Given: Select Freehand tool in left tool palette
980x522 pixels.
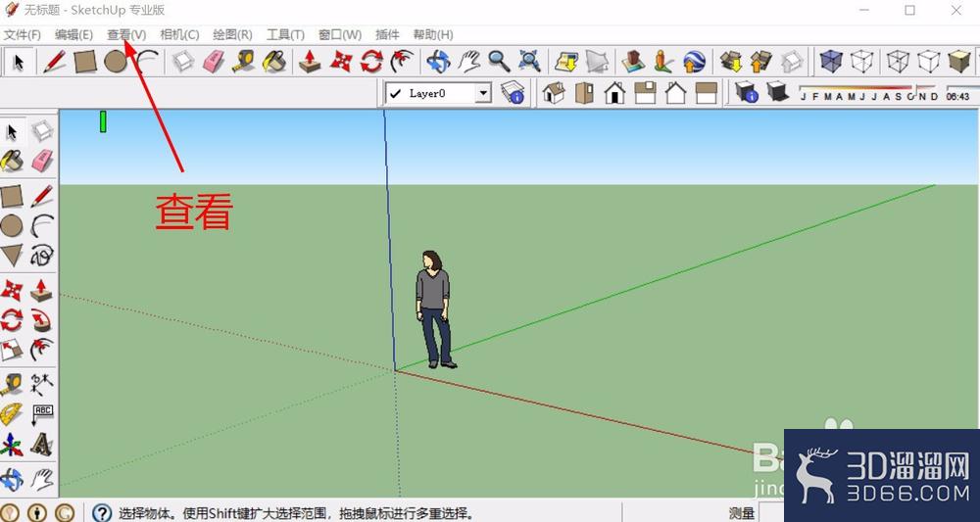Looking at the screenshot, I should tap(42, 256).
